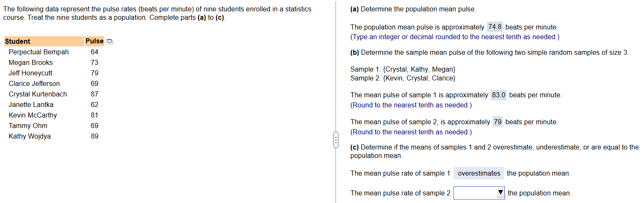The height and width of the screenshot is (203, 644).
Task: Click Kathy Wojdya in the student list
Action: click(30, 136)
